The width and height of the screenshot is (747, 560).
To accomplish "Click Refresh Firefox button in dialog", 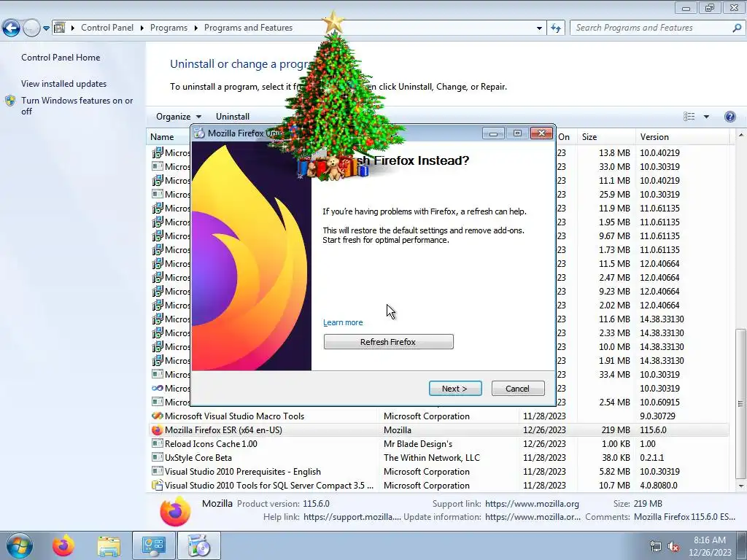I will [x=388, y=341].
